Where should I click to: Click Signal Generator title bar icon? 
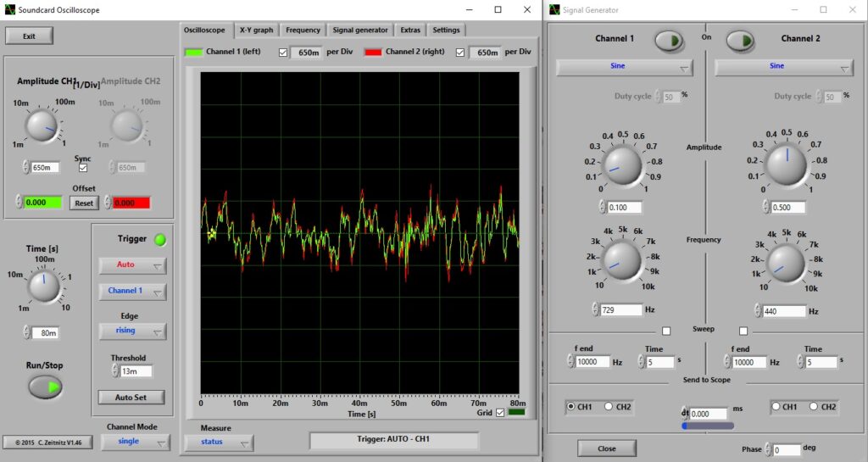point(554,9)
